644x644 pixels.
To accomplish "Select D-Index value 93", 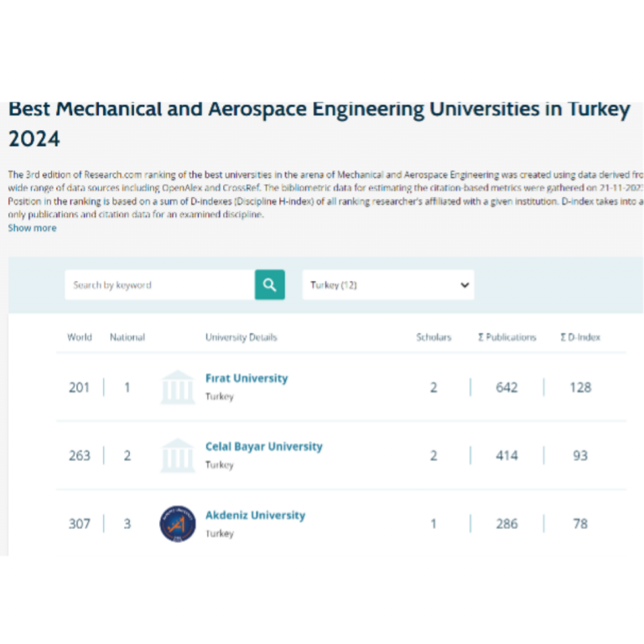I will [x=580, y=455].
